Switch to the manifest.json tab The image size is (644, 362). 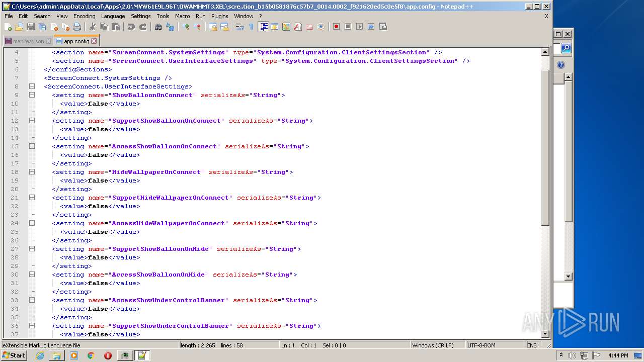pos(28,41)
